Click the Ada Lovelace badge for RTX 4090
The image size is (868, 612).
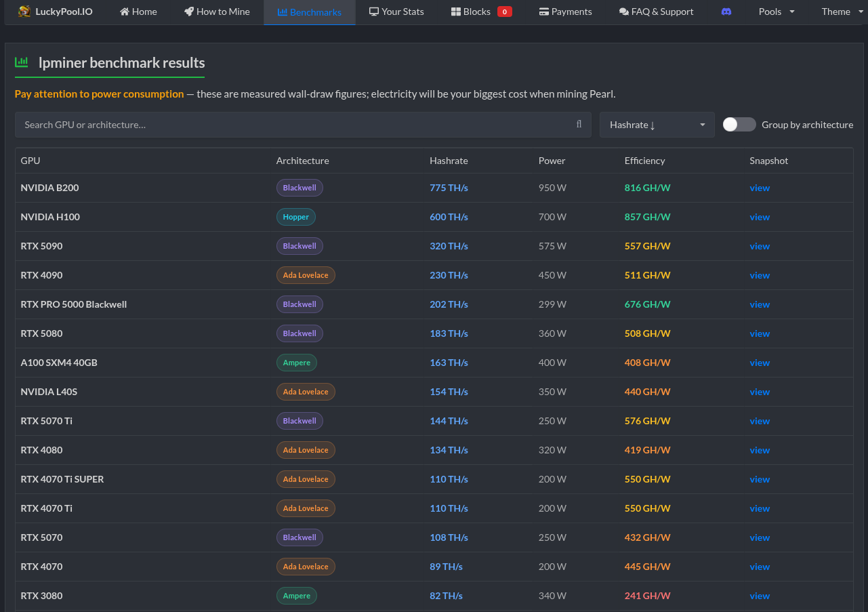coord(306,275)
